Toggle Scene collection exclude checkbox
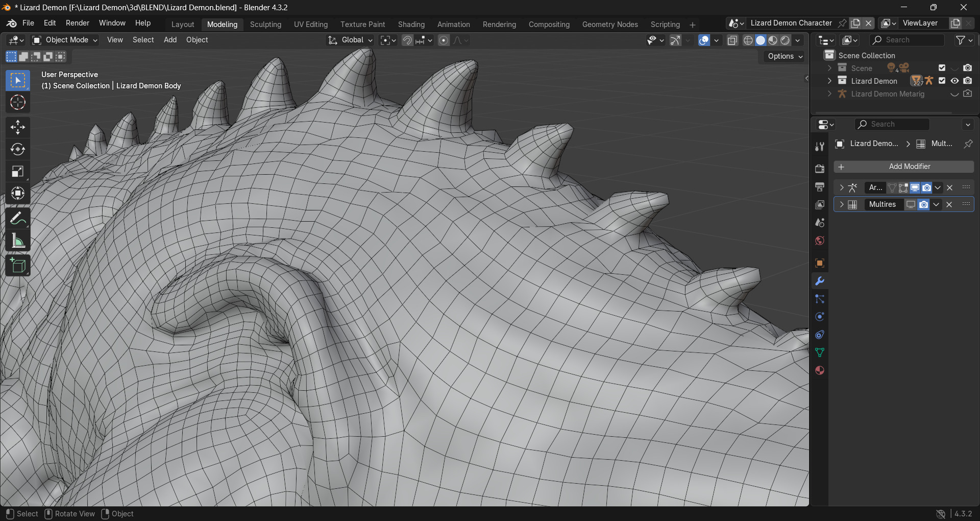 point(942,68)
